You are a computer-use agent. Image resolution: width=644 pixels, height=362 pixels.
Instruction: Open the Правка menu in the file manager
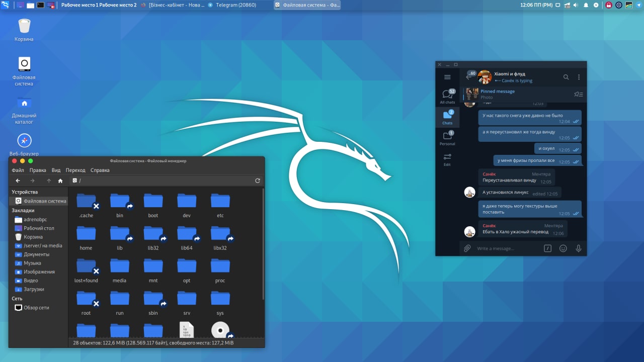click(38, 170)
